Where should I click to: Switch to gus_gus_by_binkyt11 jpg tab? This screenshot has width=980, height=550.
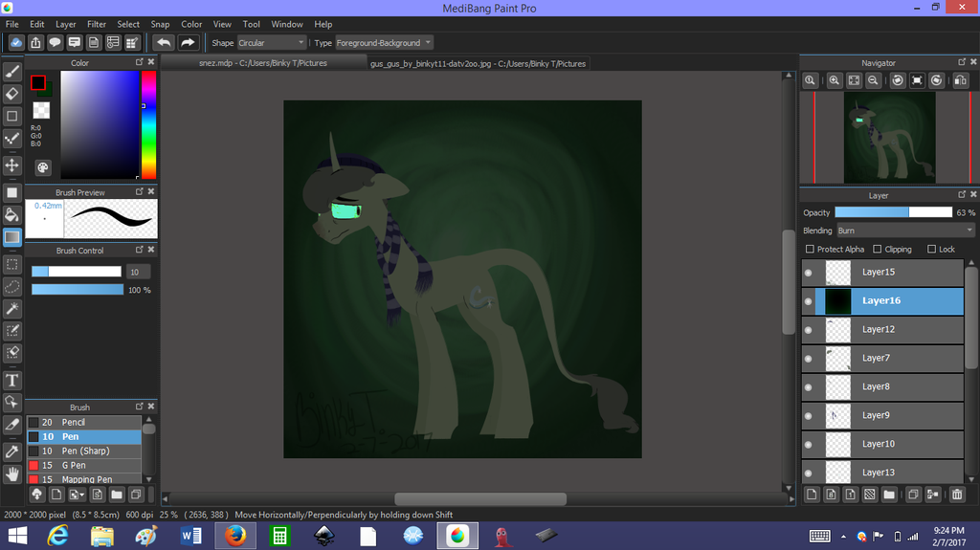(479, 64)
